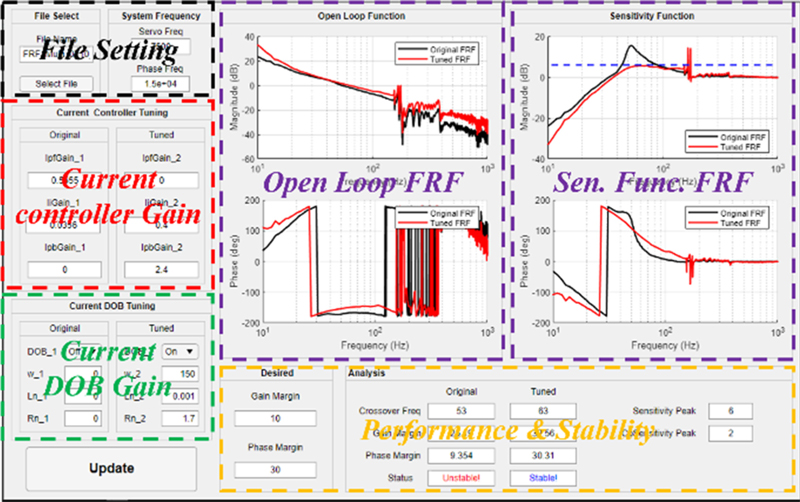Click the Ln_2 field showing 0.001

[180, 396]
